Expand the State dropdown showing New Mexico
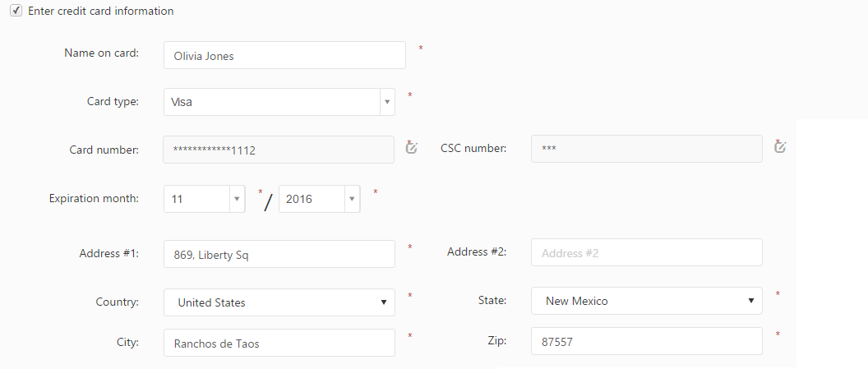868x369 pixels. click(647, 301)
